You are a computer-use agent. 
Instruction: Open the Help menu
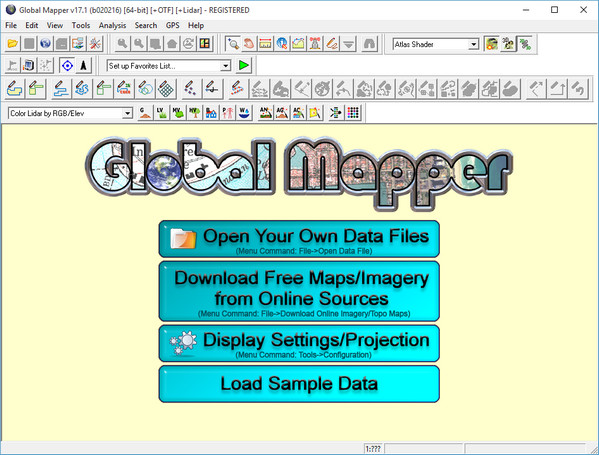[196, 25]
